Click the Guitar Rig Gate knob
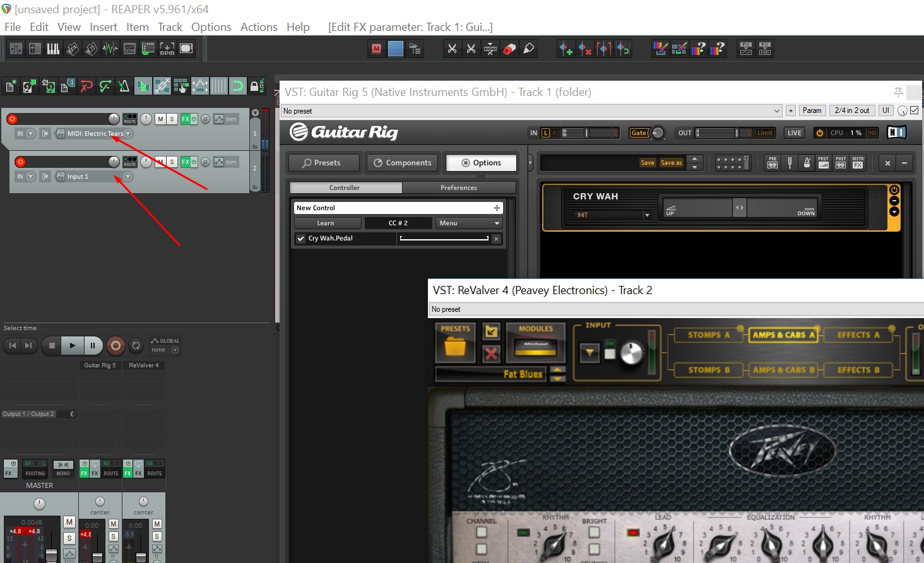This screenshot has width=924, height=563. [x=658, y=133]
